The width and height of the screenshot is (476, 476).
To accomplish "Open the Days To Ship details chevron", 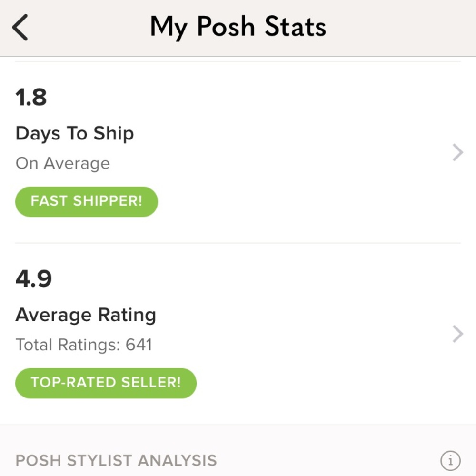I will (456, 152).
